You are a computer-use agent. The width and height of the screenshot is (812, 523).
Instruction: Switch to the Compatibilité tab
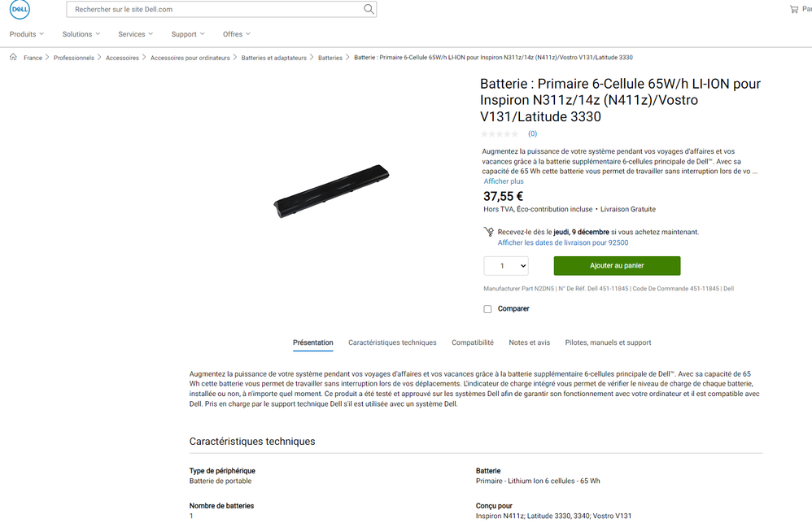[472, 342]
